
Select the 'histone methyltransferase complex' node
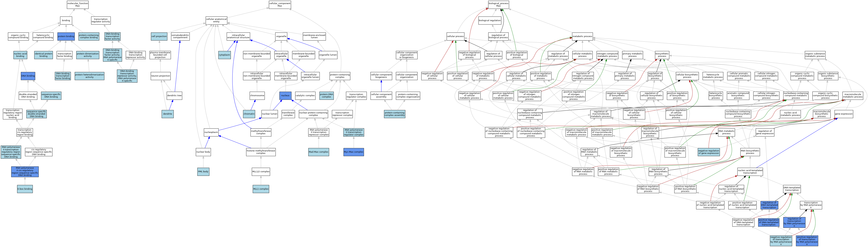(261, 152)
